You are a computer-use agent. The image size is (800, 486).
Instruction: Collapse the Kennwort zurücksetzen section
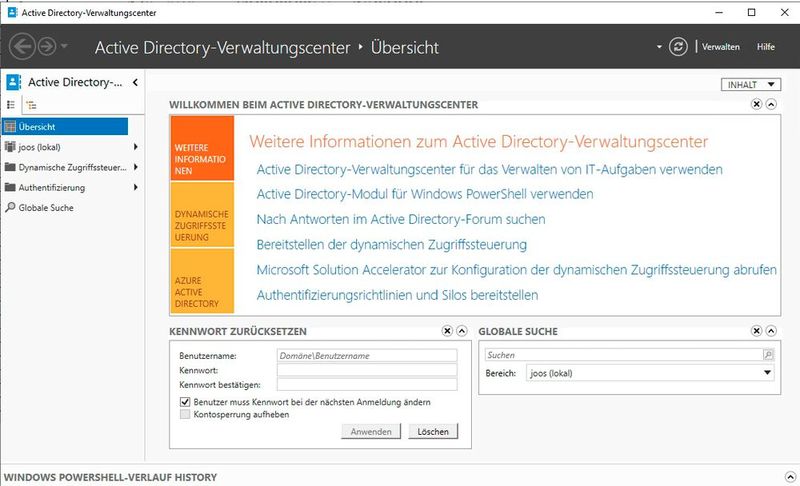pyautogui.click(x=461, y=331)
